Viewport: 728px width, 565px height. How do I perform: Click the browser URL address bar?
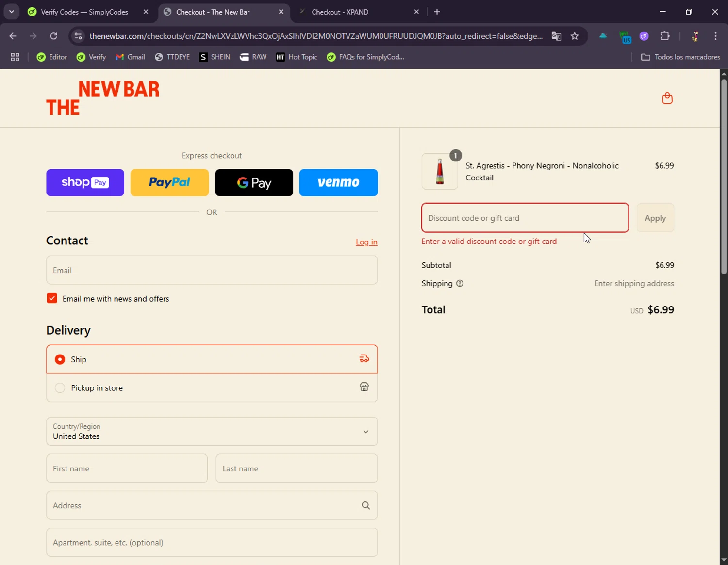pyautogui.click(x=316, y=36)
